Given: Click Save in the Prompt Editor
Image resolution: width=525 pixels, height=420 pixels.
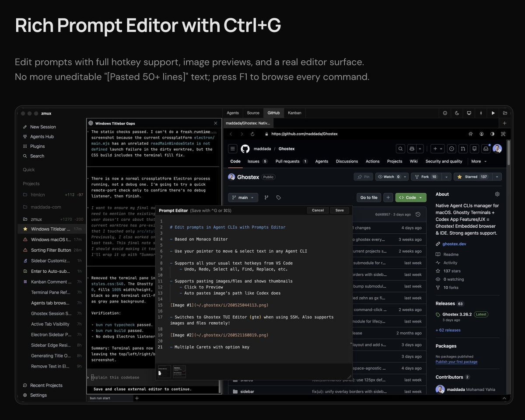Looking at the screenshot, I should pyautogui.click(x=339, y=210).
